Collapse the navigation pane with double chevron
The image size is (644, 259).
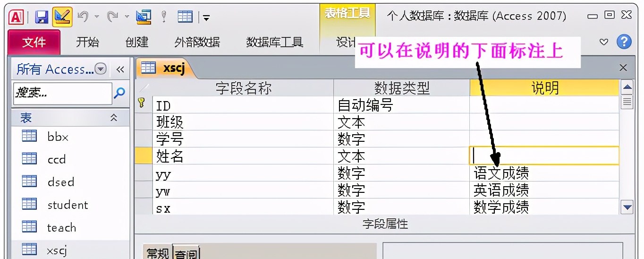click(x=120, y=69)
